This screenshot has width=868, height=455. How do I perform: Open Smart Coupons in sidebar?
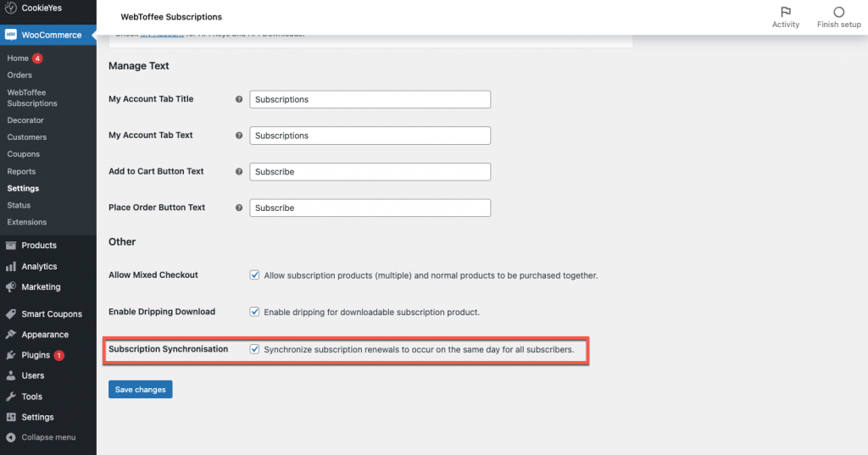(51, 314)
